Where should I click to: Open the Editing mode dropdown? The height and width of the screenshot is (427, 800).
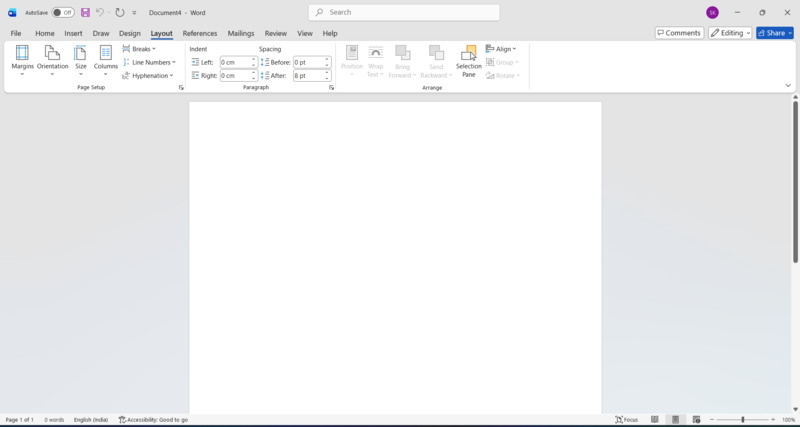tap(730, 33)
